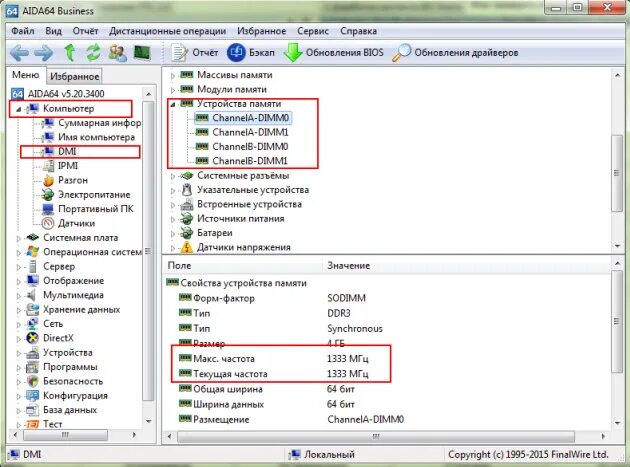The width and height of the screenshot is (630, 467).
Task: Go up one level with green arrow
Action: 70,53
